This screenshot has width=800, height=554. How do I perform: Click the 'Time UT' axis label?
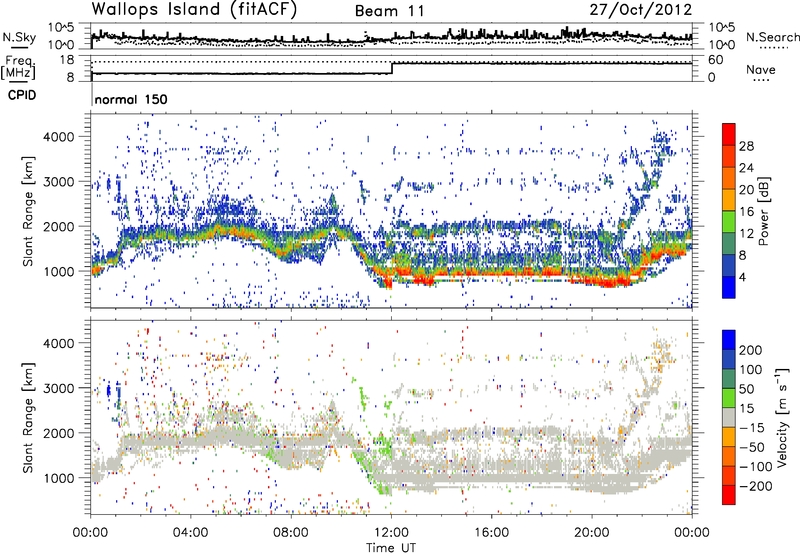(x=391, y=548)
